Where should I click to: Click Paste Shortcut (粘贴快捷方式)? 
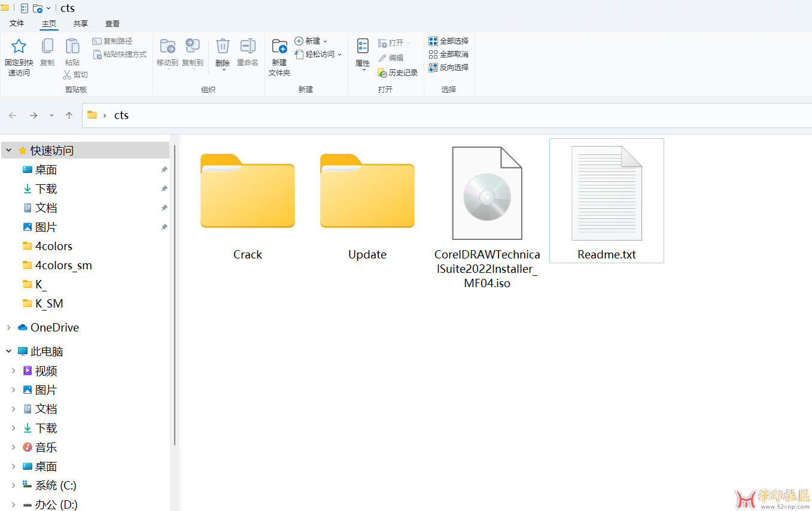pos(120,54)
